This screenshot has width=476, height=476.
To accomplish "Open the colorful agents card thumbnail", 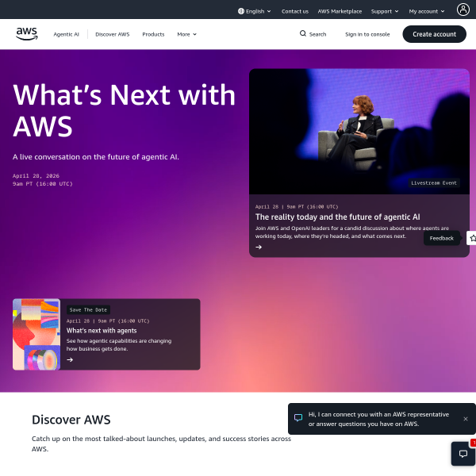I will tap(36, 334).
